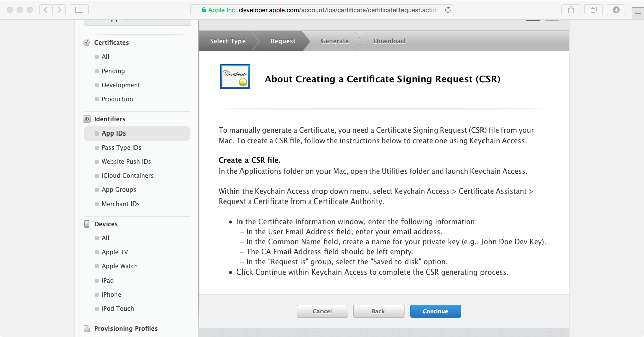This screenshot has width=644, height=337.
Task: Click the "Create a CSR file." subheading
Action: coord(250,160)
